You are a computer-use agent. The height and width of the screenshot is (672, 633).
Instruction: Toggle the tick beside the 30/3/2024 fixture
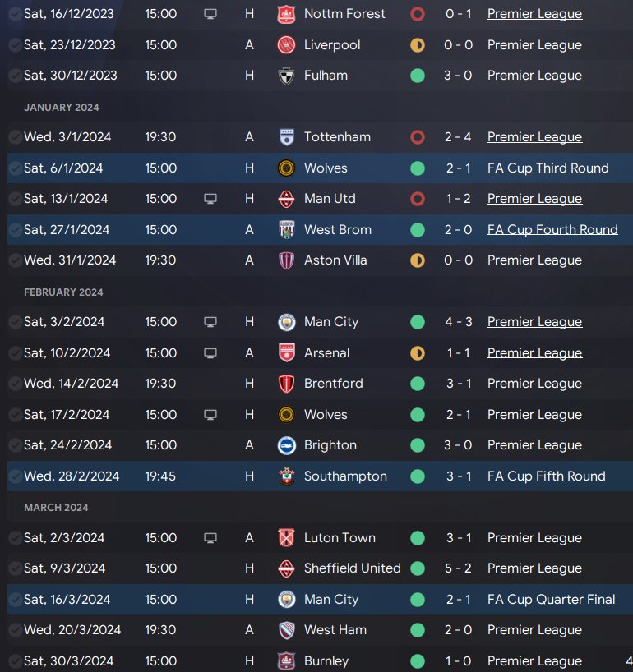15,661
